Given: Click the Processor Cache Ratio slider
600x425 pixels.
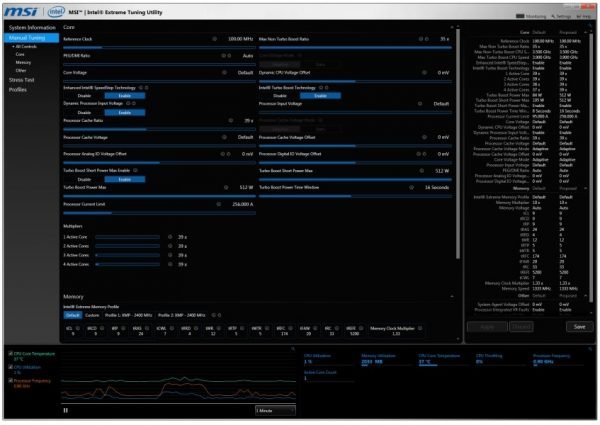Looking at the screenshot, I should (159, 129).
